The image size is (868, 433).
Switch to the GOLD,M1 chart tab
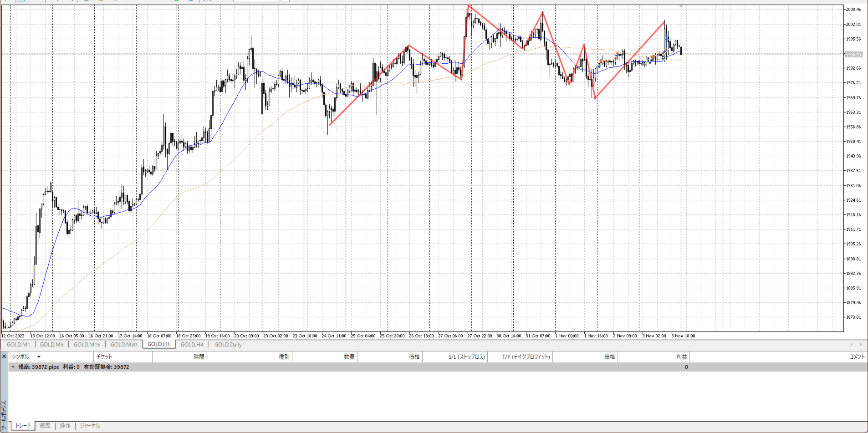pos(18,345)
